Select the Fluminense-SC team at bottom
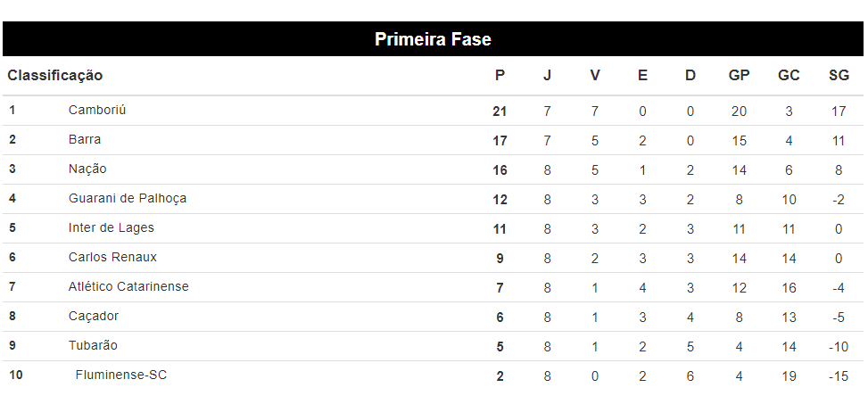Viewport: 868px width, 396px height. coord(121,375)
